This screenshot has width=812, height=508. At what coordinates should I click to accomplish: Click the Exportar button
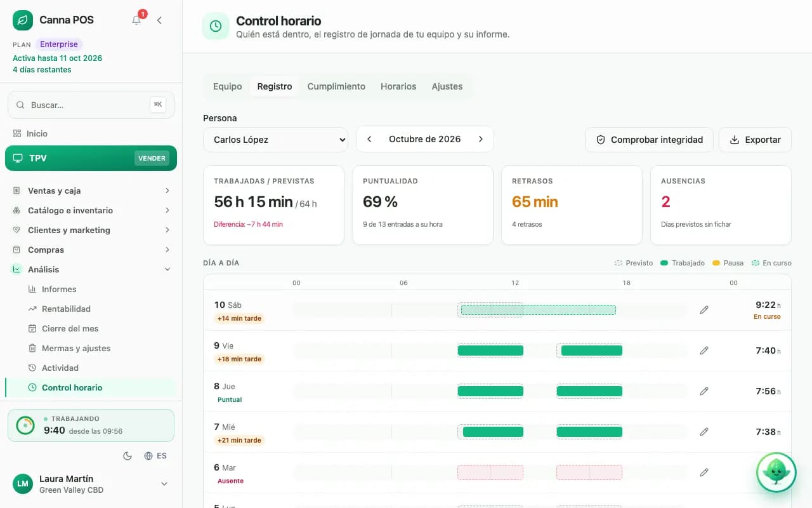point(755,140)
